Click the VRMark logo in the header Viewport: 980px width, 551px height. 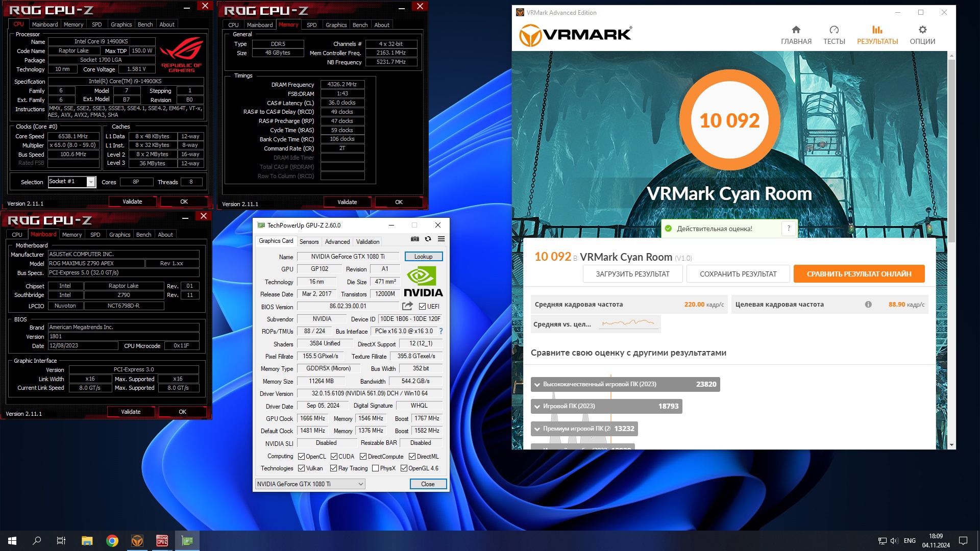pos(575,36)
